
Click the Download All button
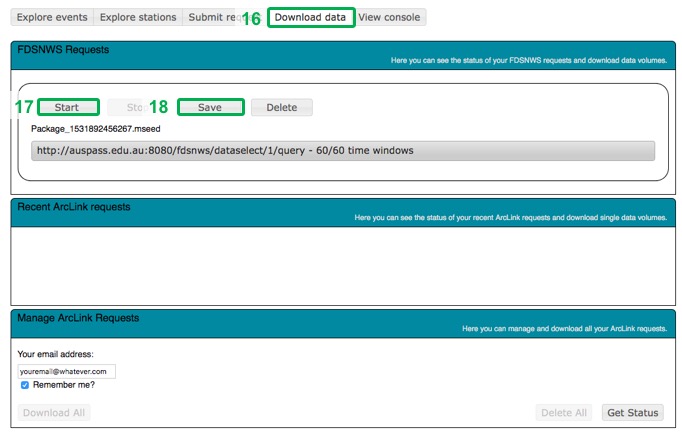pyautogui.click(x=54, y=413)
